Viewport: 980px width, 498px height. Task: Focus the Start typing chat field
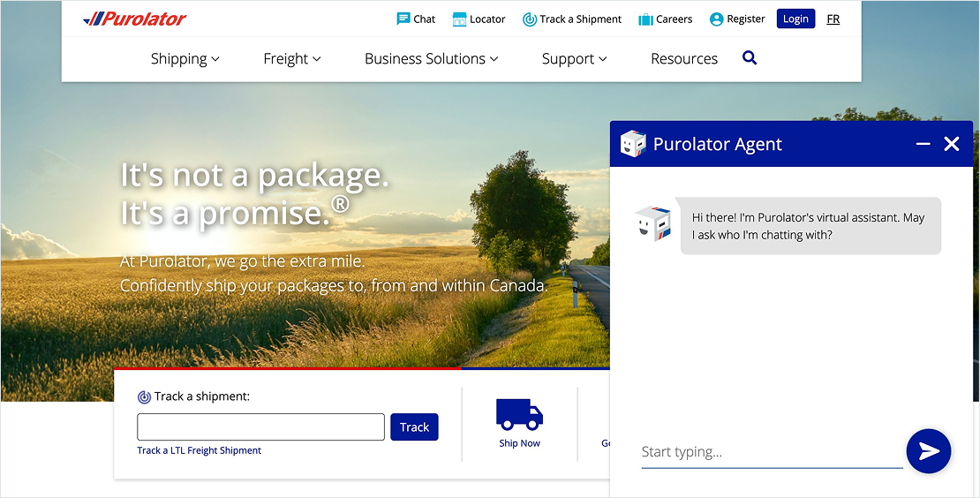(x=772, y=452)
